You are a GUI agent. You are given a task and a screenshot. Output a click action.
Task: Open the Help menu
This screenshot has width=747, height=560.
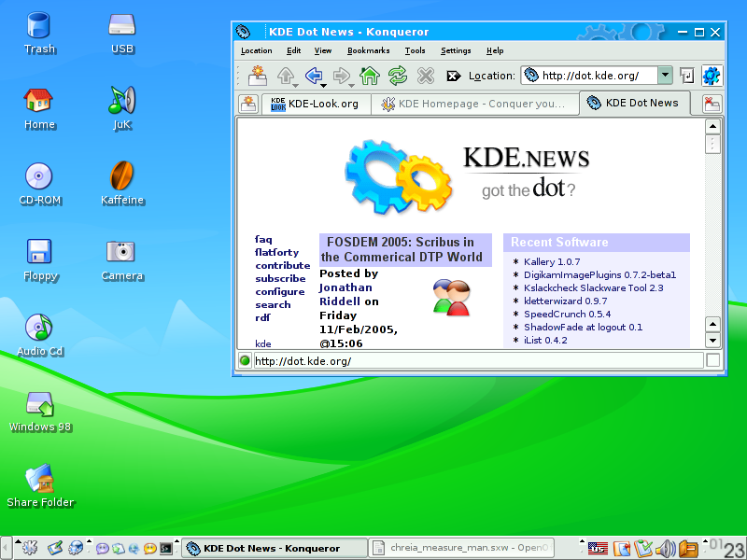point(495,50)
